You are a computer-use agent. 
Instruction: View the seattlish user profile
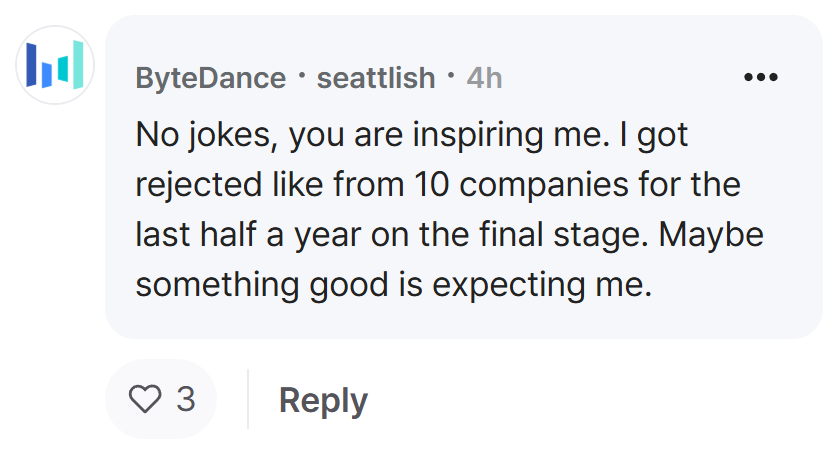click(376, 78)
